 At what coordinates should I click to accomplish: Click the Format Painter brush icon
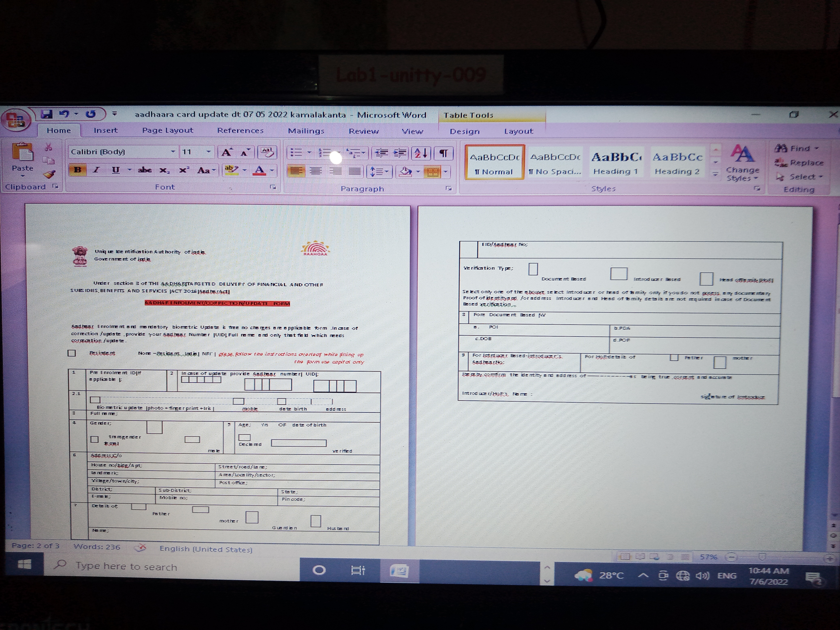(49, 174)
